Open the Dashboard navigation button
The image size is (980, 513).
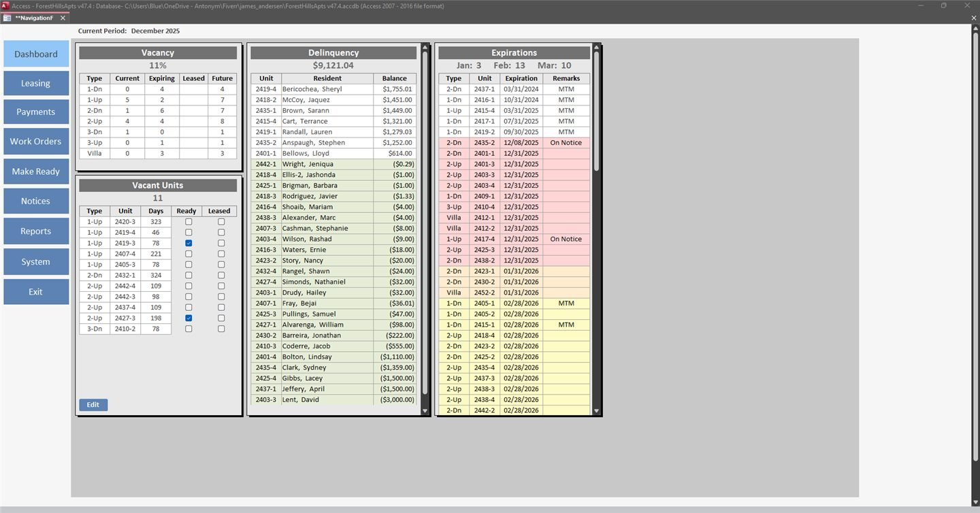pos(36,54)
